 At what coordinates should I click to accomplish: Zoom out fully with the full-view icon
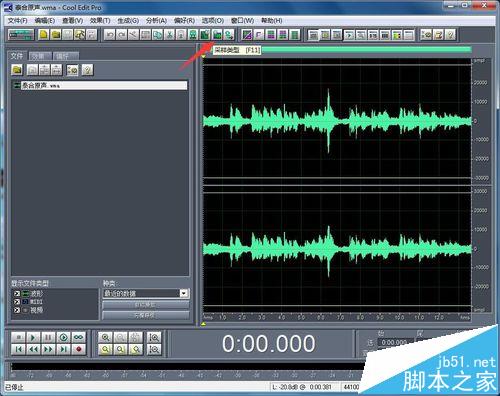[x=135, y=338]
